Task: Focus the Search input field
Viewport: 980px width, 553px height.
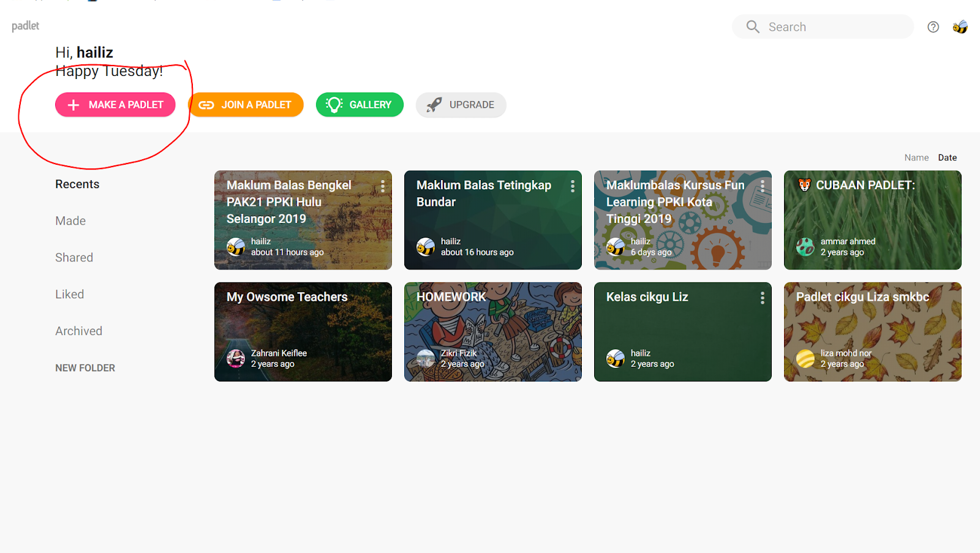Action: point(823,27)
